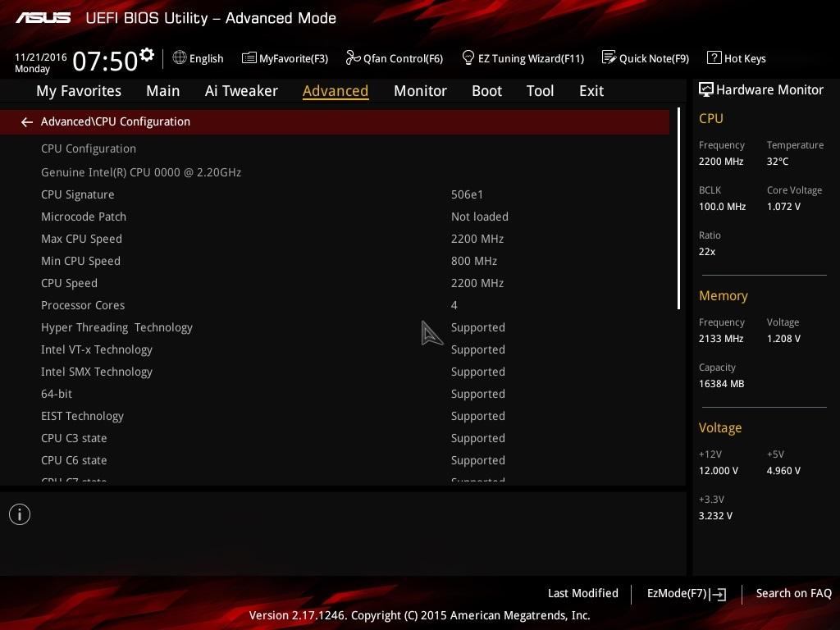This screenshot has height=630, width=840.
Task: Click Genuine Intel(R) CPU 0000 @ 2.20GHz text
Action: pyautogui.click(x=141, y=172)
